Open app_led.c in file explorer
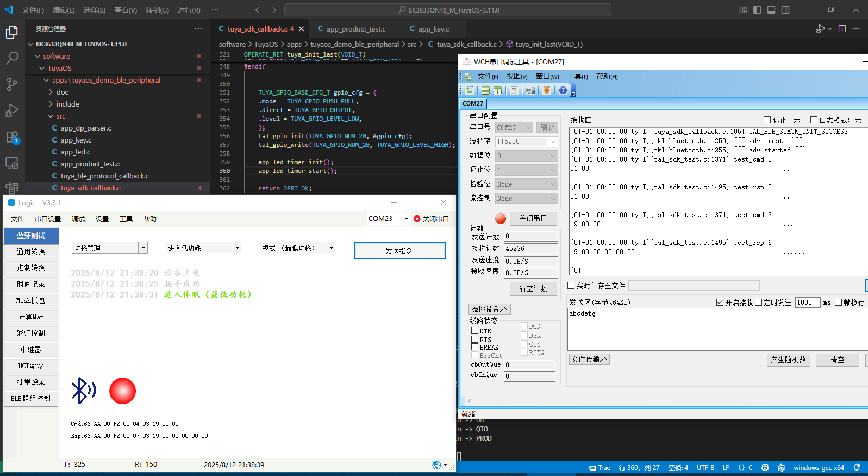This screenshot has height=476, width=868. click(x=76, y=152)
